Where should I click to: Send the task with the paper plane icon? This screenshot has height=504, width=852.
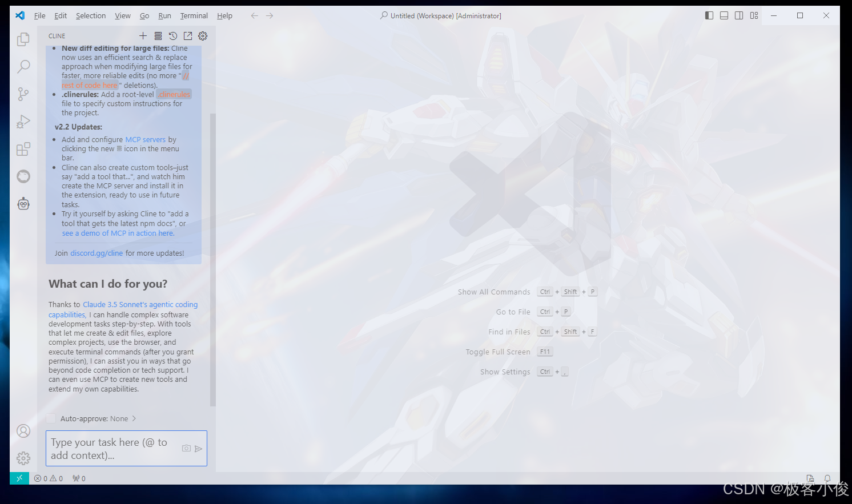tap(199, 448)
